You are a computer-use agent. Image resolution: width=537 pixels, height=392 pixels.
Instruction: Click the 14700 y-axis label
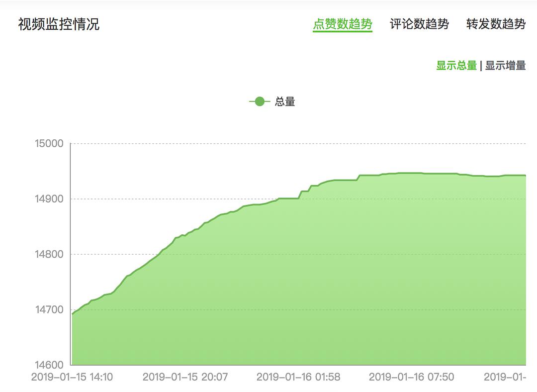click(49, 310)
